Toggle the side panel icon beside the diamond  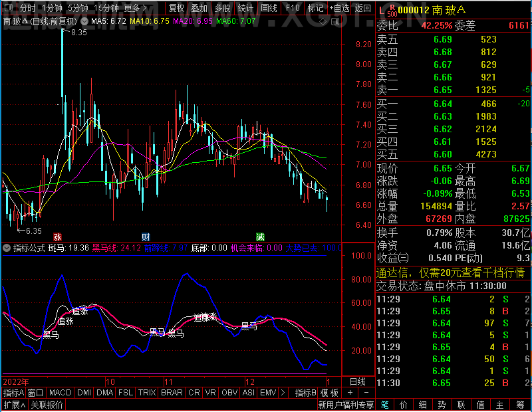click(x=335, y=22)
